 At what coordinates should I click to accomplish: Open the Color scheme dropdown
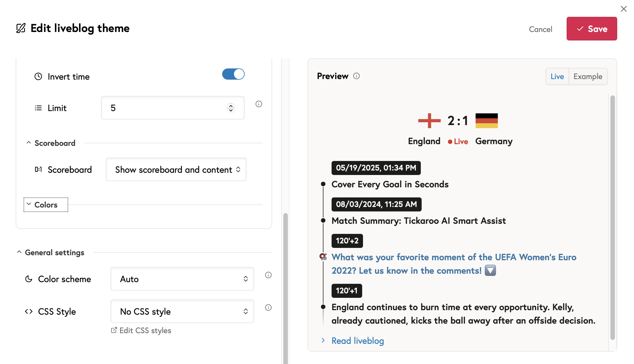[x=182, y=279]
